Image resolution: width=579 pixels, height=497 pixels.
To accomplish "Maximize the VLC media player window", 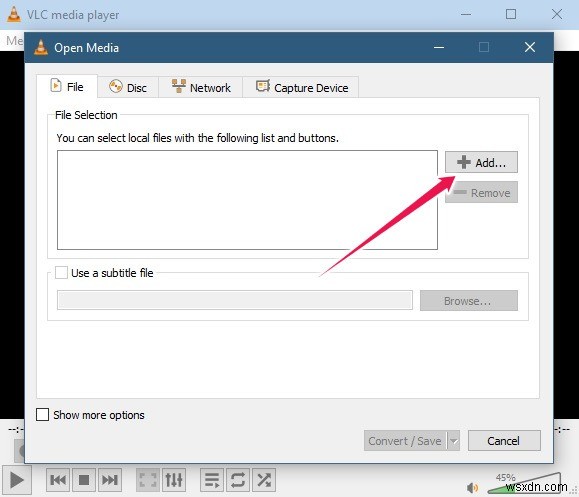I will tap(511, 14).
